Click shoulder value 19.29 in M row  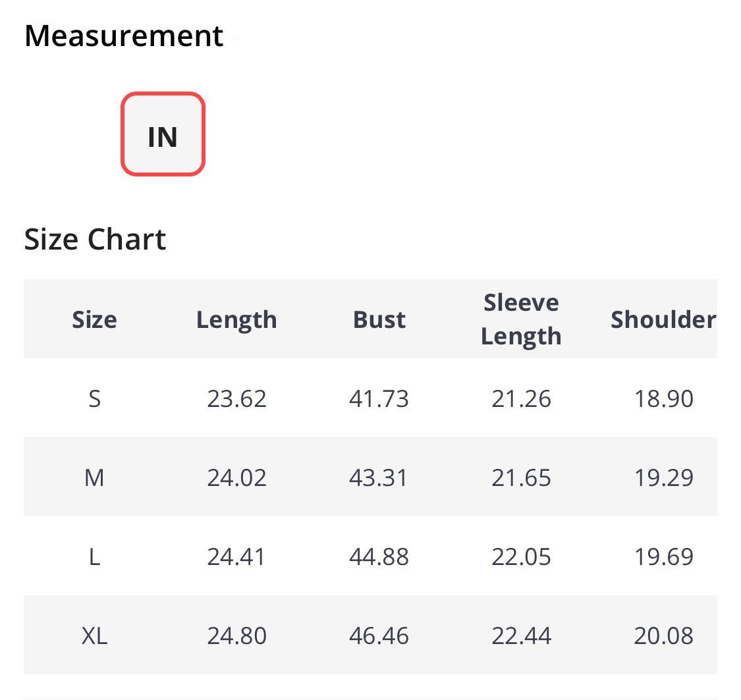(663, 477)
